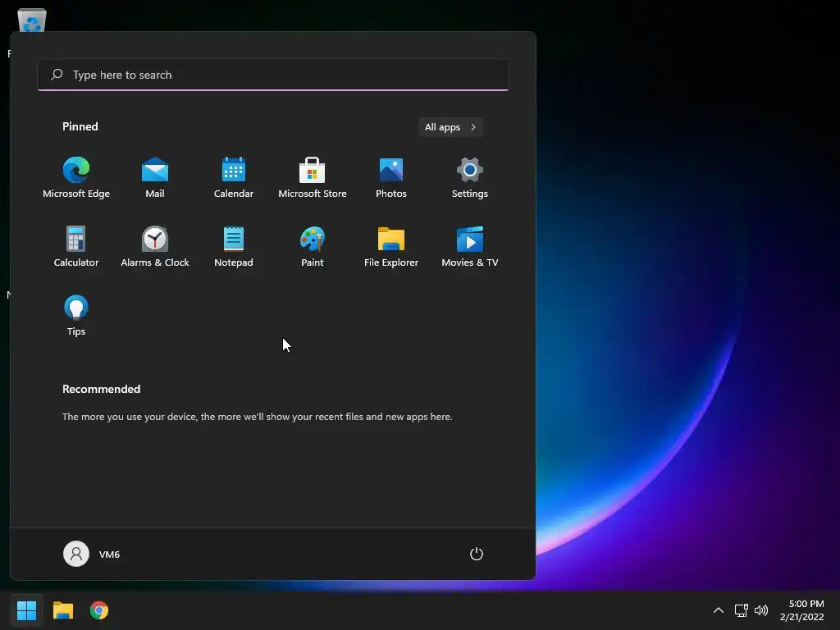This screenshot has width=840, height=630.
Task: Open the network status tray icon
Action: pos(741,610)
